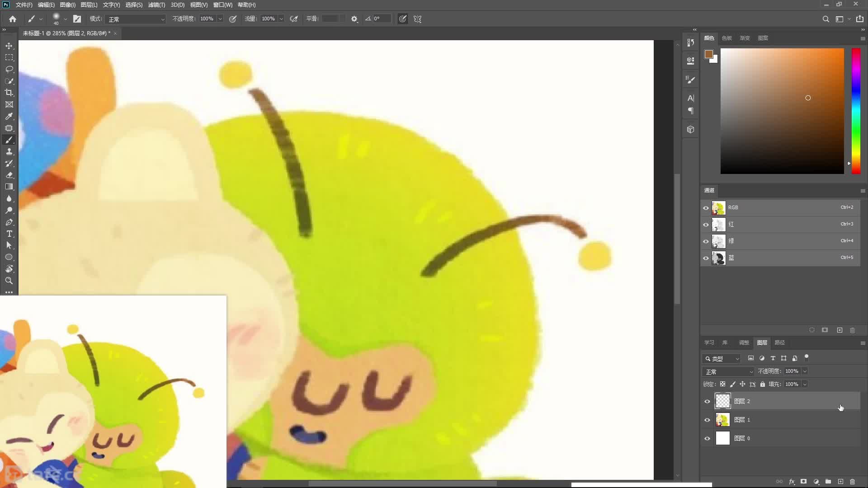Open the brush preset picker arrow
Viewport: 868px width, 488px height.
(66, 19)
